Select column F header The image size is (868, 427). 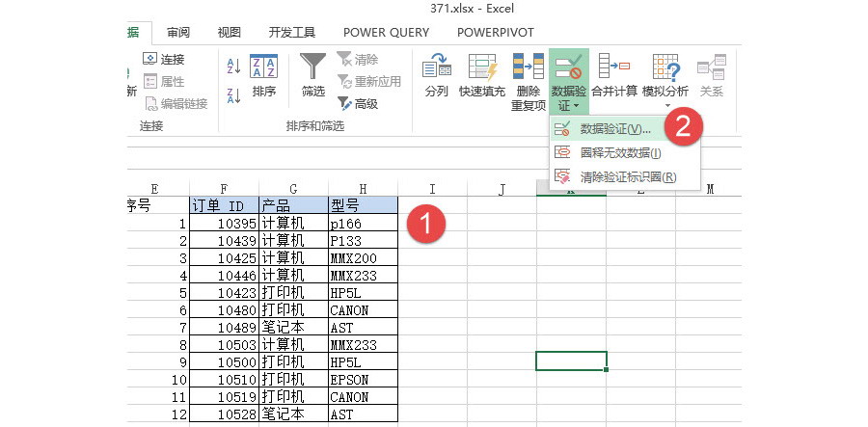(x=224, y=189)
